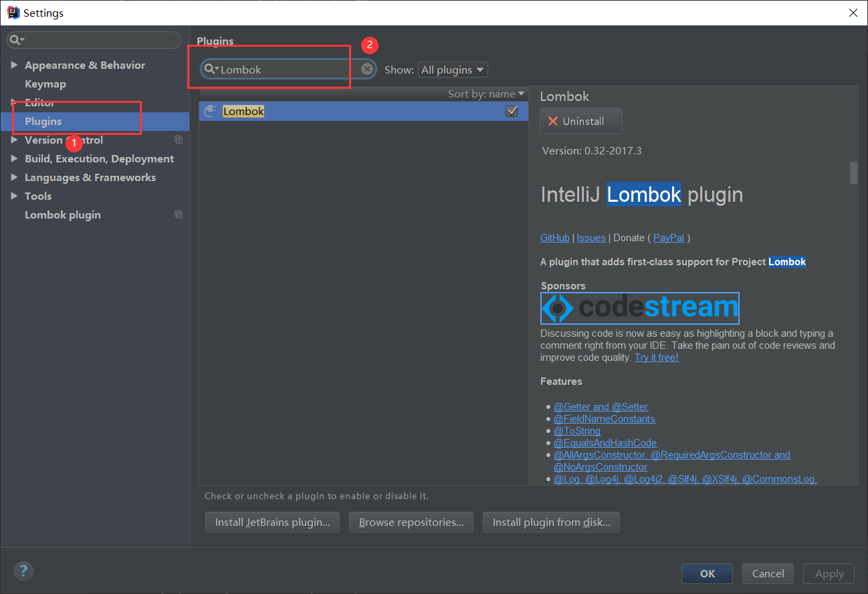Open the Issues link
The width and height of the screenshot is (868, 594).
[x=591, y=238]
